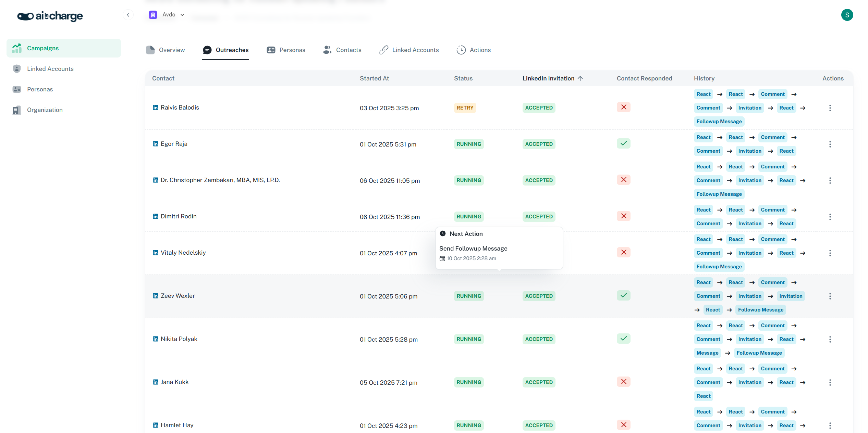
Task: Click RETRY status badge for Raivis Balodis
Action: point(465,108)
